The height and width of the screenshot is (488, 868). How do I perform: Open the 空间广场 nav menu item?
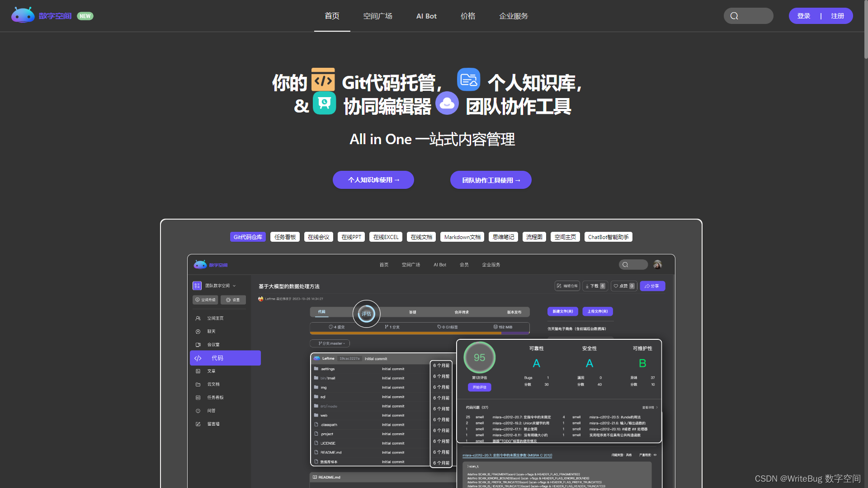(377, 16)
